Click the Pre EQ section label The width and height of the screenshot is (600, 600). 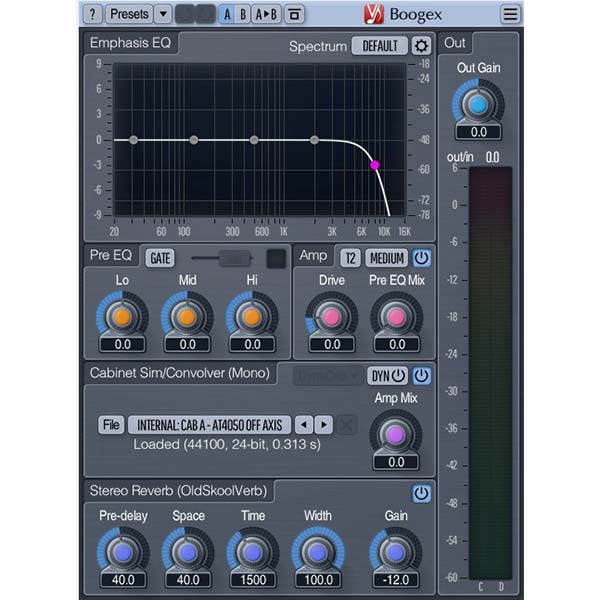(111, 255)
